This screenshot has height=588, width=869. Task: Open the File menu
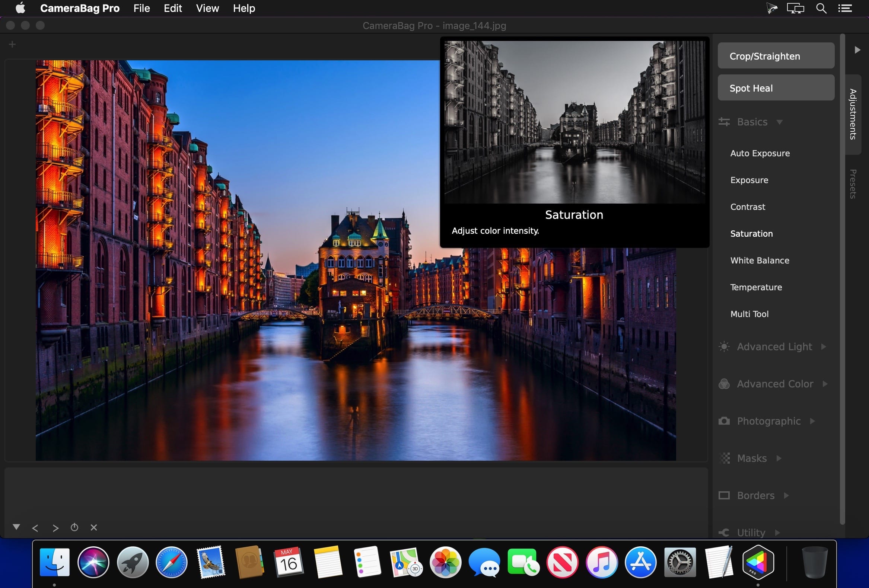[141, 8]
